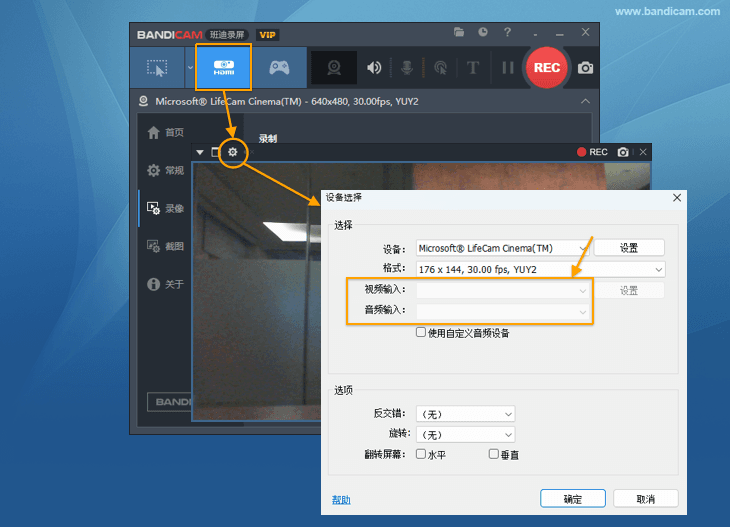Click the Microsoft LifeCam Cinema 640x480 text
This screenshot has height=527, width=730.
click(287, 101)
